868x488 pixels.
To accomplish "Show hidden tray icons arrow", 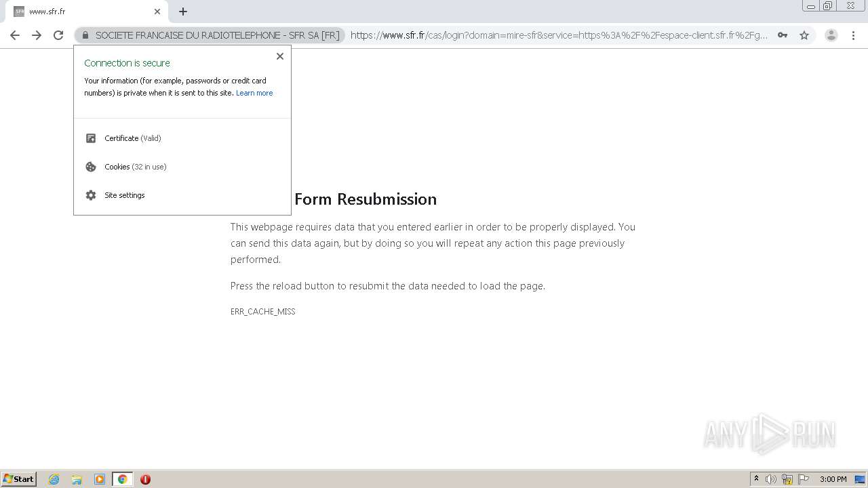I will coord(756,479).
